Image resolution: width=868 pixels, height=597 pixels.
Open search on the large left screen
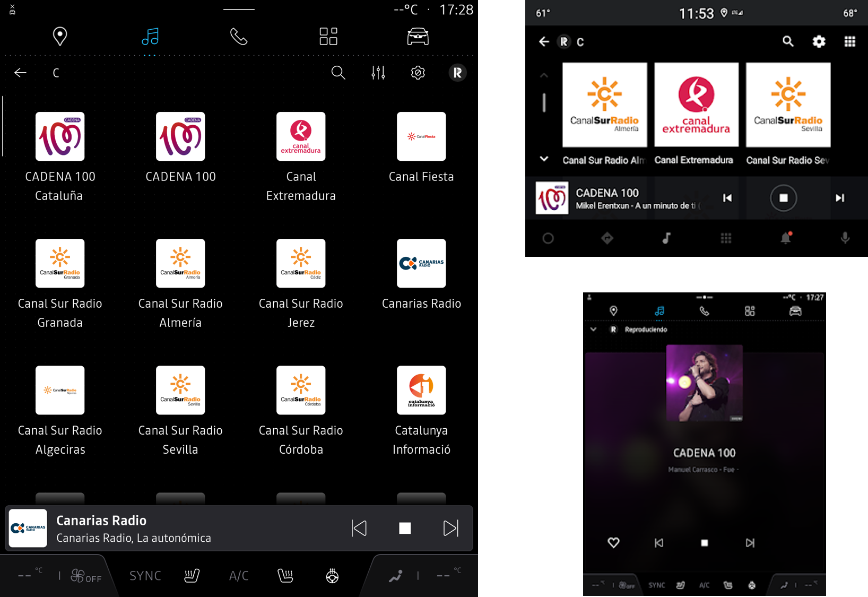pyautogui.click(x=338, y=73)
